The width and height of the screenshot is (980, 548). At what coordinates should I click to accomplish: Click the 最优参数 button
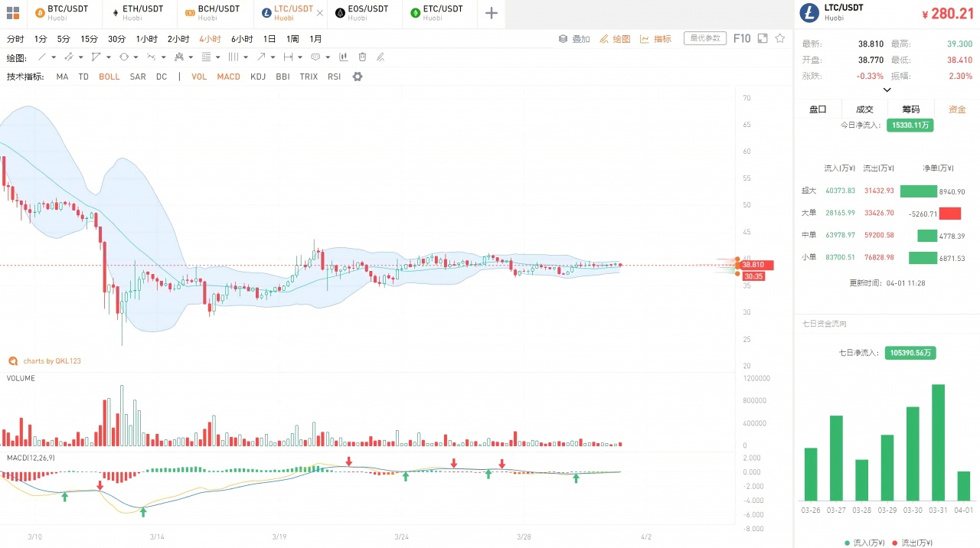[x=704, y=38]
